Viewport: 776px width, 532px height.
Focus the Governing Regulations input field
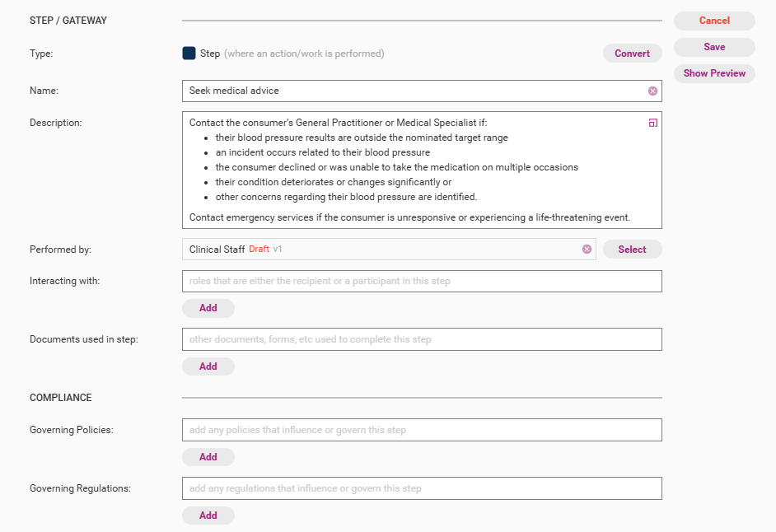(421, 488)
